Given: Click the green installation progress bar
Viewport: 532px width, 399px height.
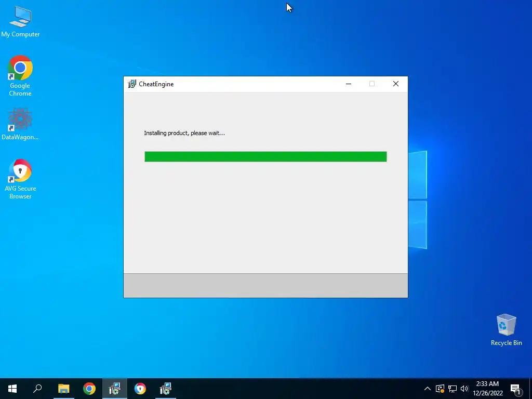Looking at the screenshot, I should (x=265, y=157).
